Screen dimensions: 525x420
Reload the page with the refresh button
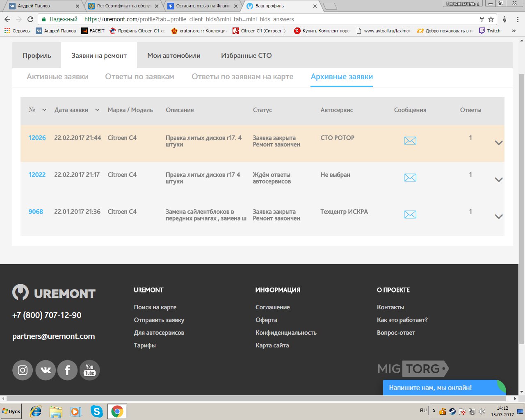click(x=30, y=19)
